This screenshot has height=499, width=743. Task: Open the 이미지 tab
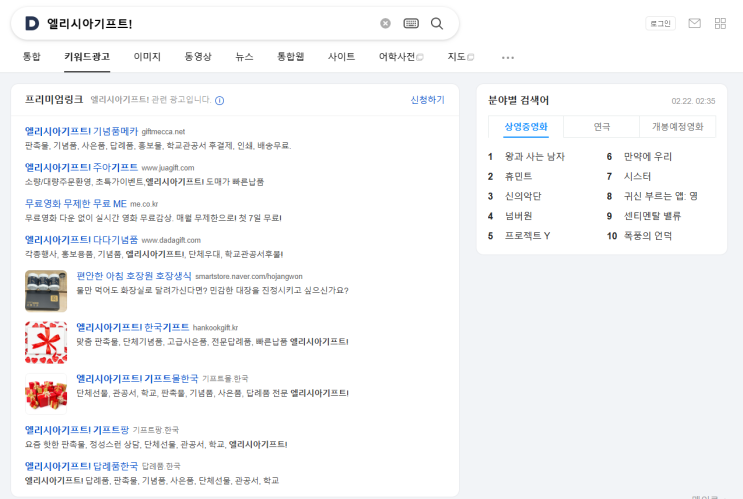click(x=147, y=57)
